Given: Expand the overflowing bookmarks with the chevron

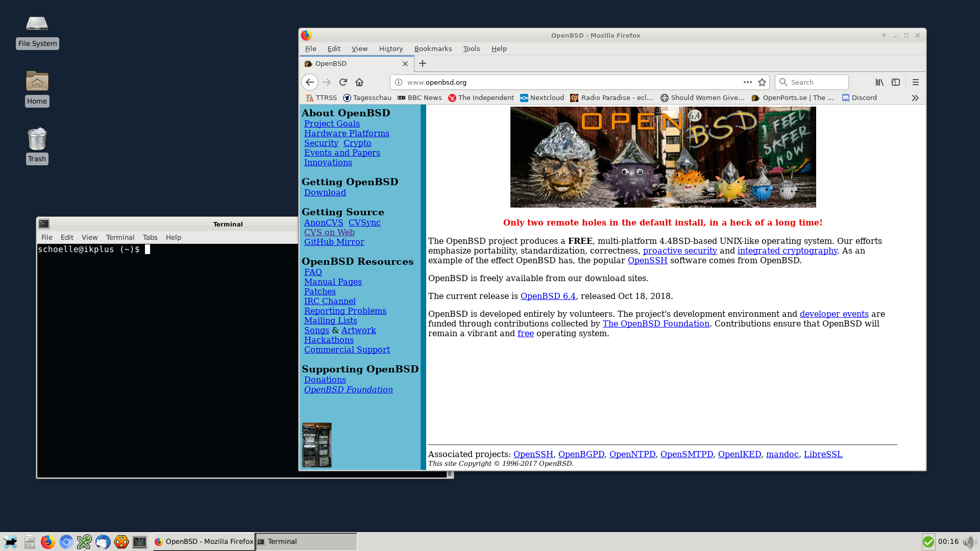Looking at the screenshot, I should [915, 97].
